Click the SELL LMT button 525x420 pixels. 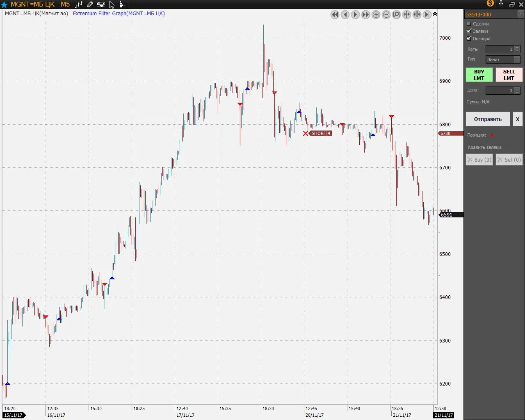click(x=509, y=75)
